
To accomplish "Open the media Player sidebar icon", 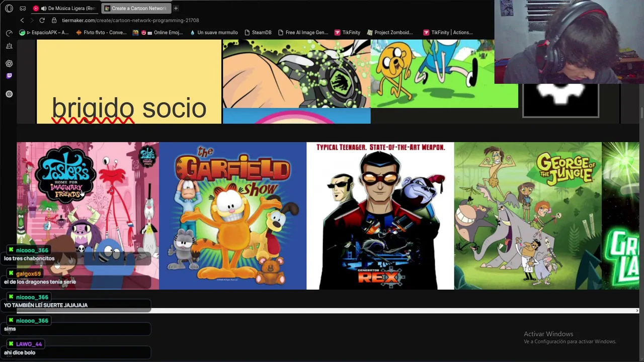I will click(9, 94).
